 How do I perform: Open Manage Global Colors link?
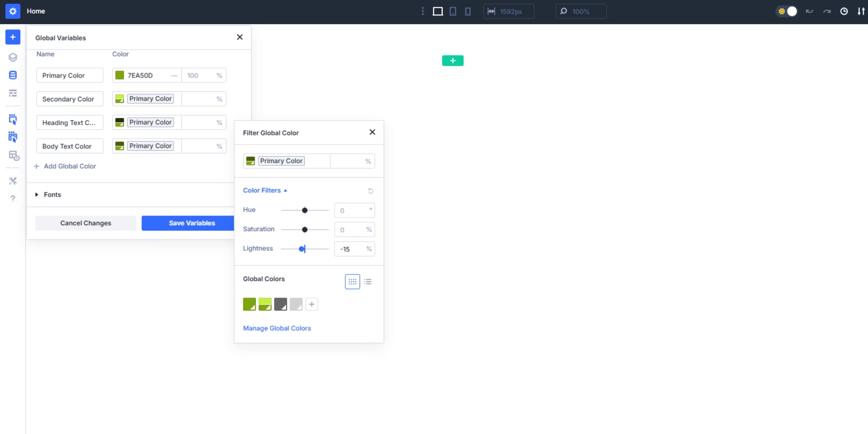tap(277, 328)
